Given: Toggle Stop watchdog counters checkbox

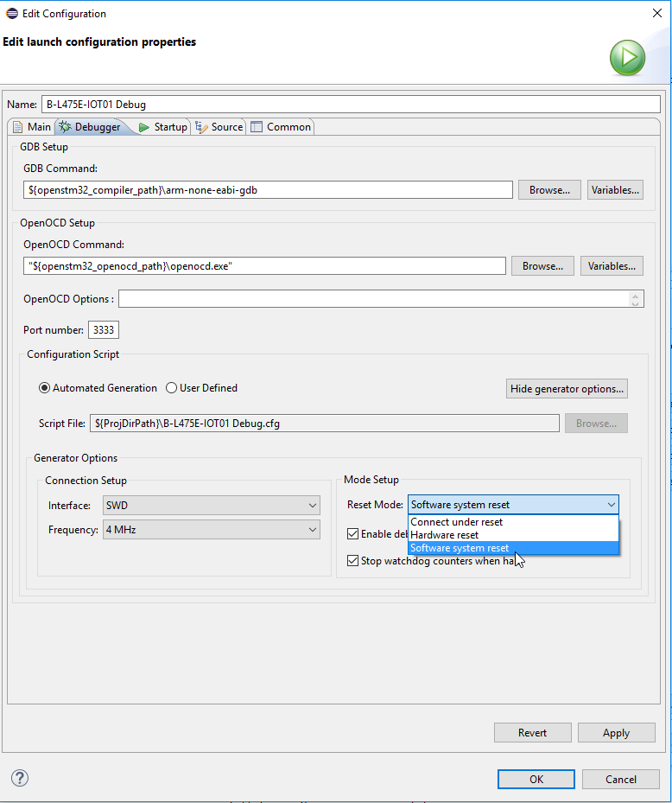Looking at the screenshot, I should 352,561.
